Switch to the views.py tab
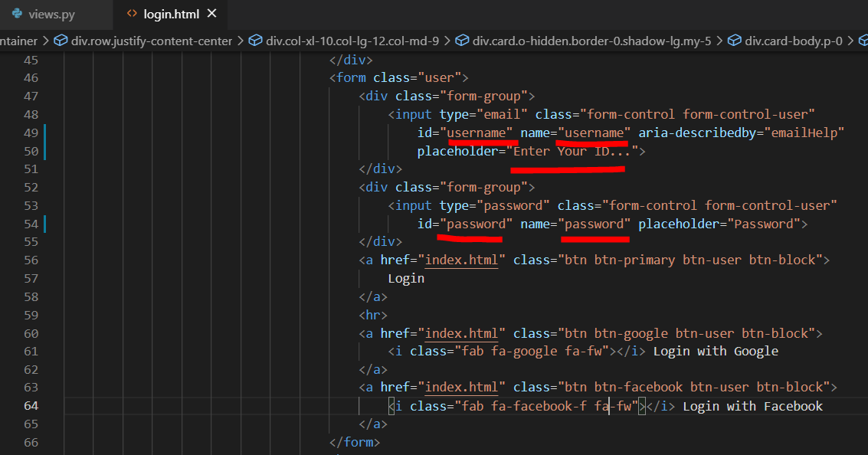This screenshot has width=868, height=455. pyautogui.click(x=51, y=15)
